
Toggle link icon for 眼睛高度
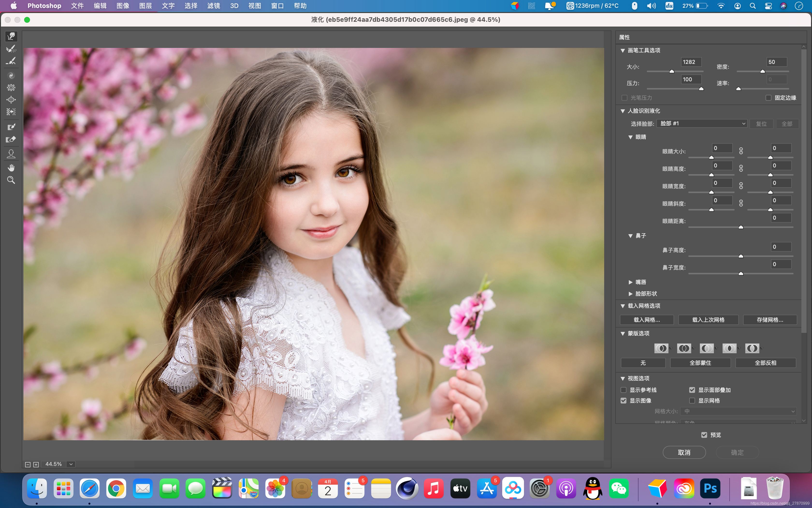741,168
